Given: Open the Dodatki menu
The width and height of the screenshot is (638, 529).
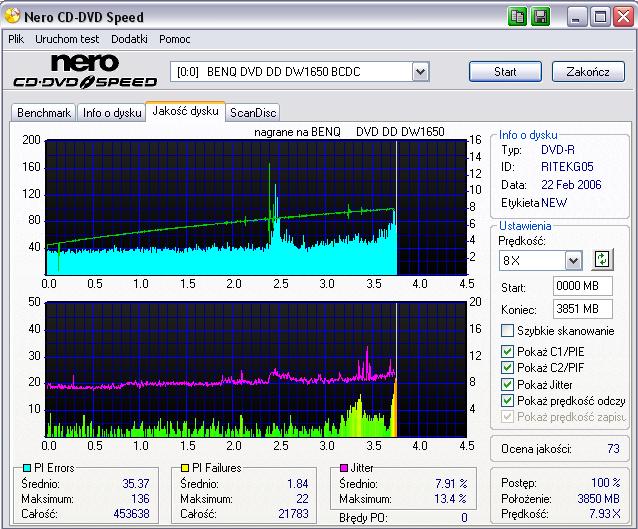Looking at the screenshot, I should tap(129, 39).
